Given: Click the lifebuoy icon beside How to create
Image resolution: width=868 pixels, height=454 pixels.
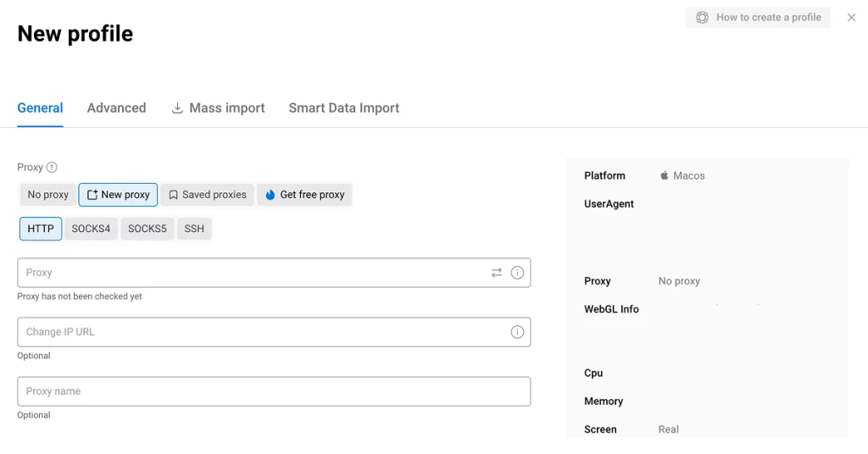Looking at the screenshot, I should click(702, 17).
